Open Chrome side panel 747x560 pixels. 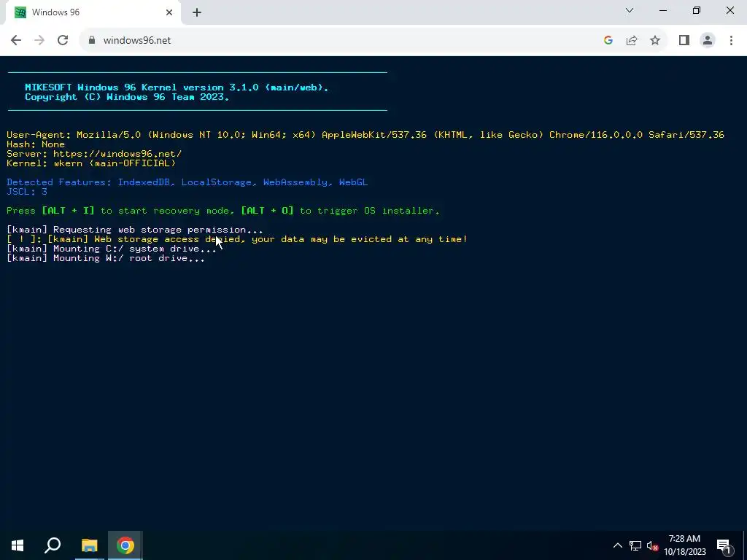684,41
